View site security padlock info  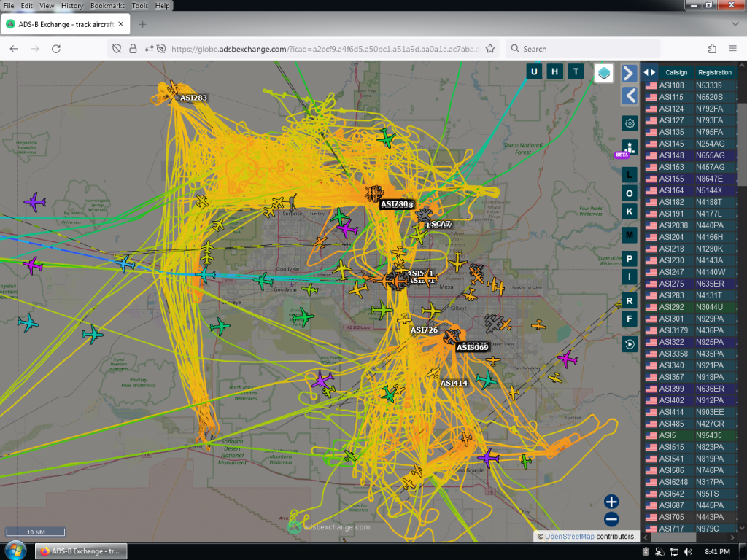point(133,49)
